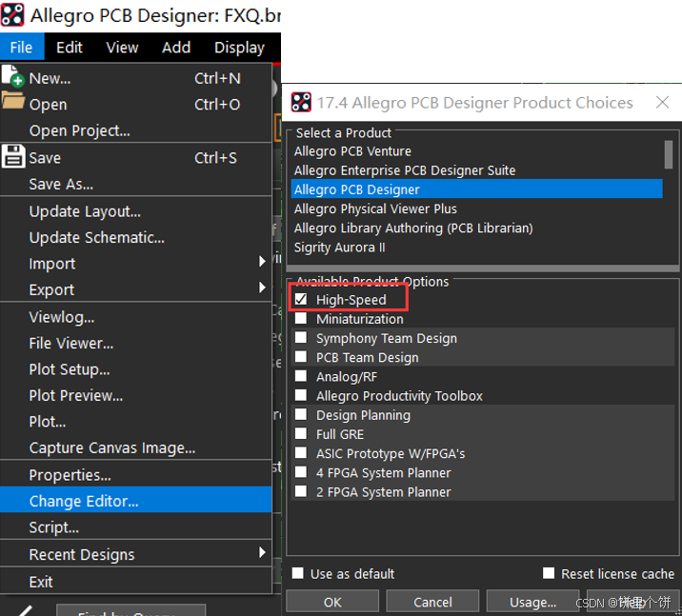Uncheck the High-Speed option
This screenshot has width=682, height=616.
tap(301, 299)
